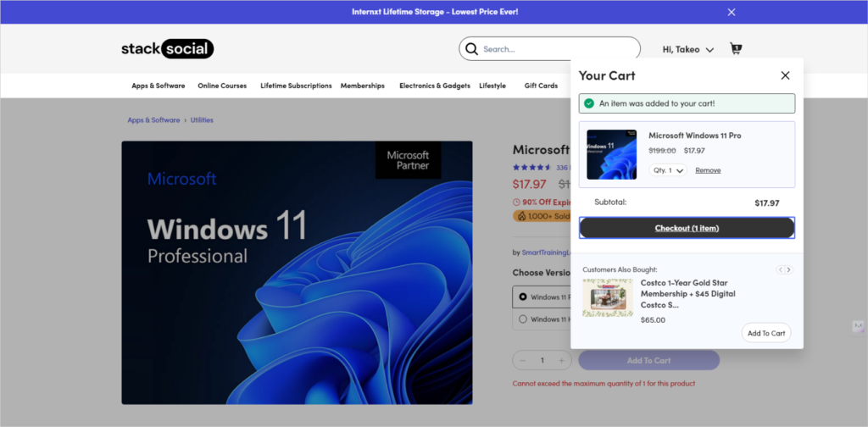Viewport: 868px width, 427px height.
Task: Click the minus quantity stepper icon
Action: click(x=522, y=361)
